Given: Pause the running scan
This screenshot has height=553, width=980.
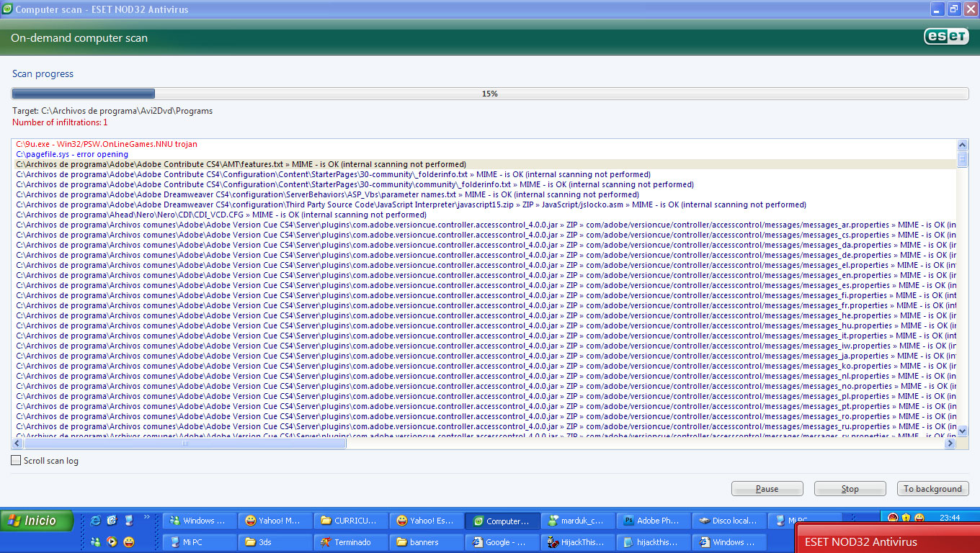Looking at the screenshot, I should pyautogui.click(x=767, y=489).
